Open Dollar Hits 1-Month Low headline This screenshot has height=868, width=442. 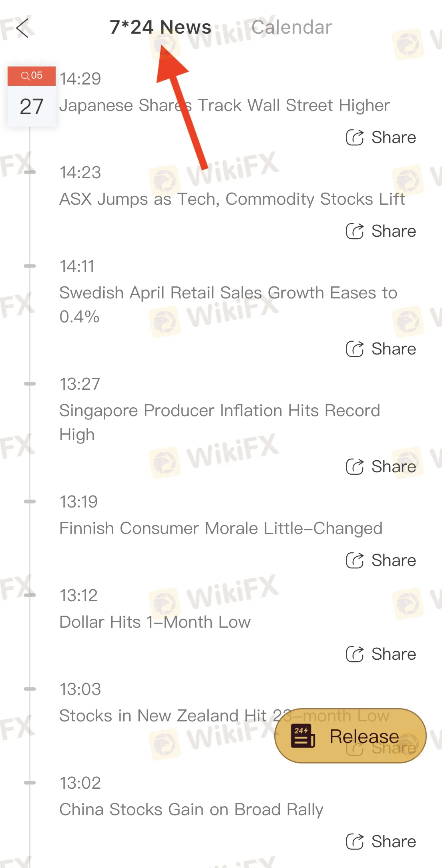point(155,622)
